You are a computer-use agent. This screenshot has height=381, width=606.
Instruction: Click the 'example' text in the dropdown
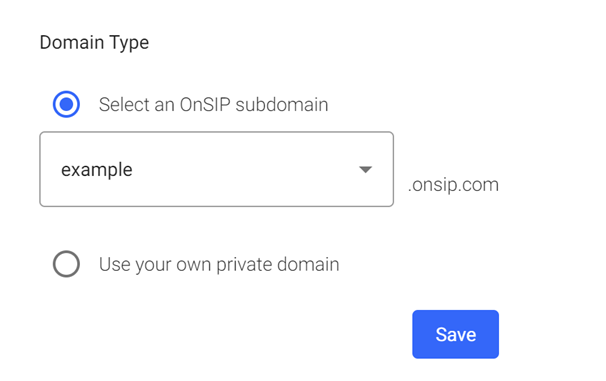(97, 170)
